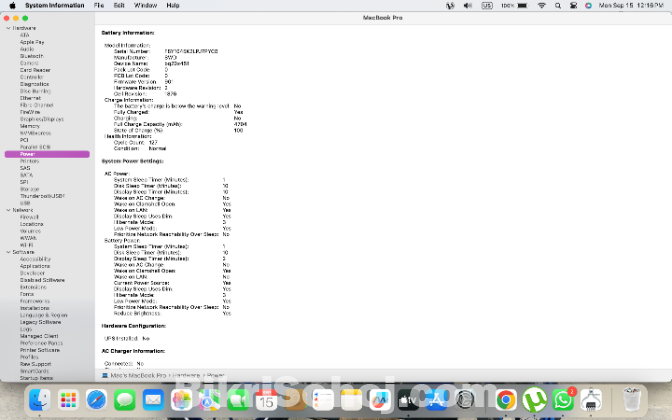This screenshot has width=672, height=420.
Task: Activate Siri from the menu bar
Action: (x=588, y=6)
